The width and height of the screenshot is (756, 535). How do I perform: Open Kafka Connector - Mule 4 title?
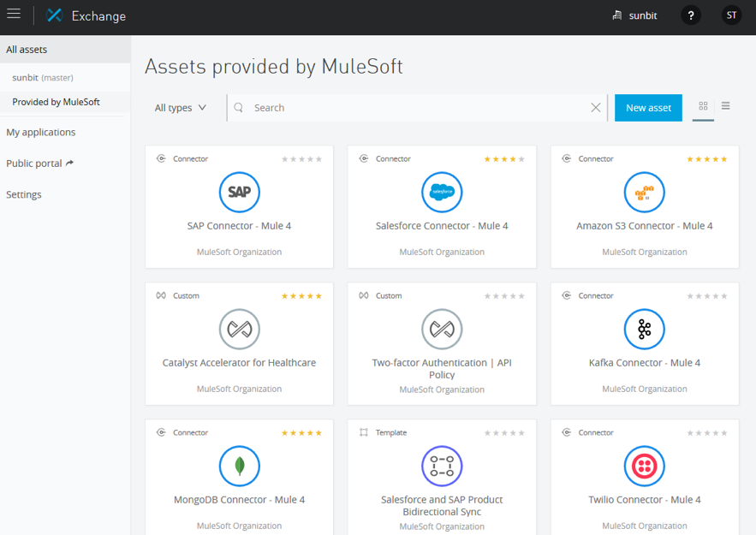645,362
